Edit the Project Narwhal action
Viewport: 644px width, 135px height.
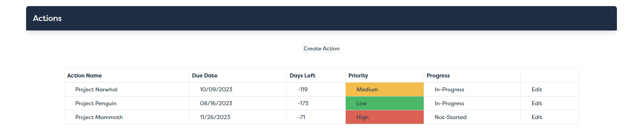point(537,89)
